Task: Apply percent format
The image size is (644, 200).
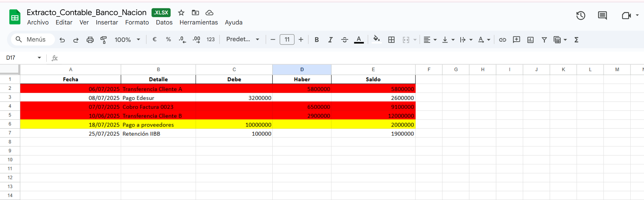Action: pyautogui.click(x=169, y=40)
